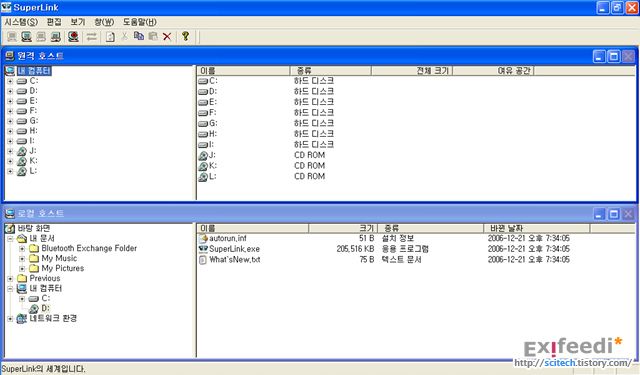Click G: hard disk icon in remote list

tap(203, 124)
